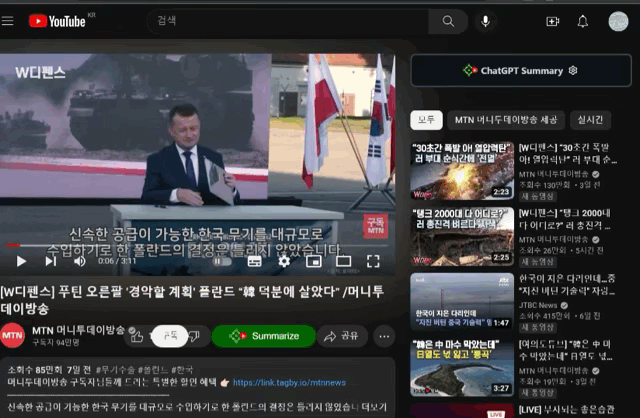This screenshot has width=640, height=418.
Task: Open the Create video icon
Action: click(553, 21)
